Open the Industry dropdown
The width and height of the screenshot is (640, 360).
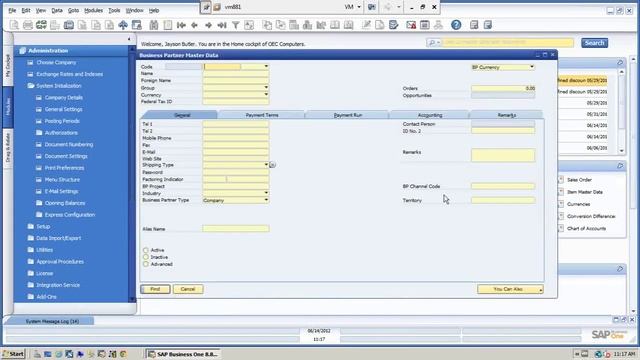coord(266,193)
